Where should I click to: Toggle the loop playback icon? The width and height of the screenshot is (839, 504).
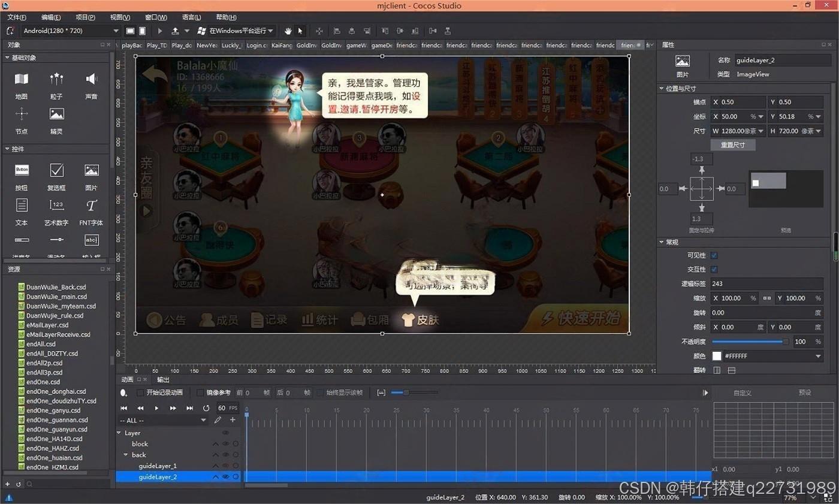point(206,408)
